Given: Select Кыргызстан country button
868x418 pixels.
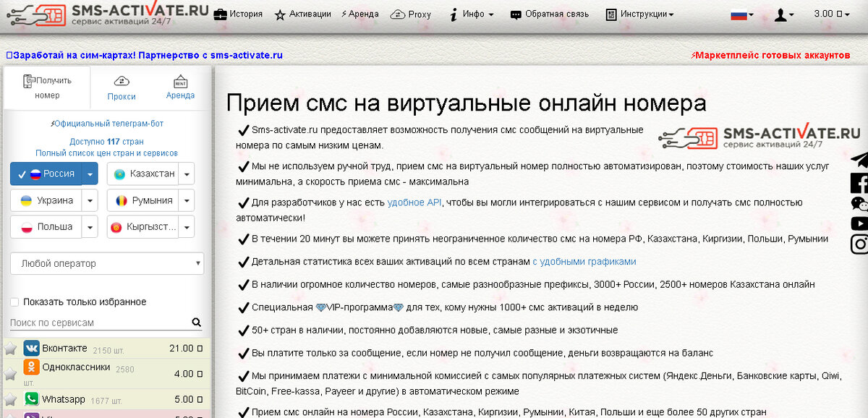Looking at the screenshot, I should [x=142, y=226].
